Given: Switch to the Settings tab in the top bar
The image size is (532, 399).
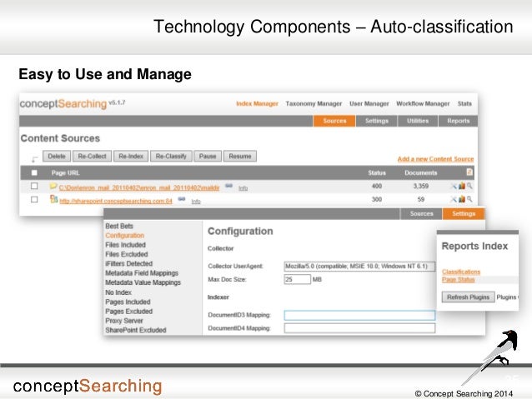Looking at the screenshot, I should point(377,121).
